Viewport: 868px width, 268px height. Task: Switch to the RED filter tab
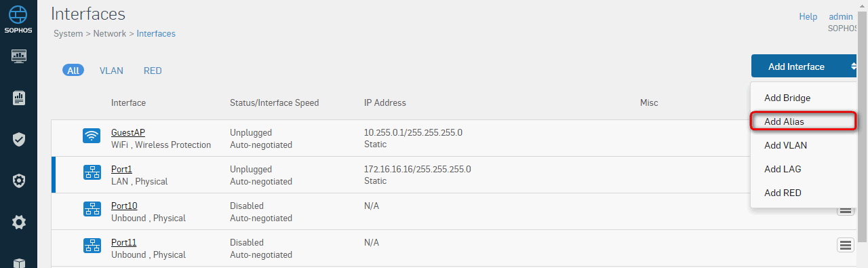click(x=153, y=71)
